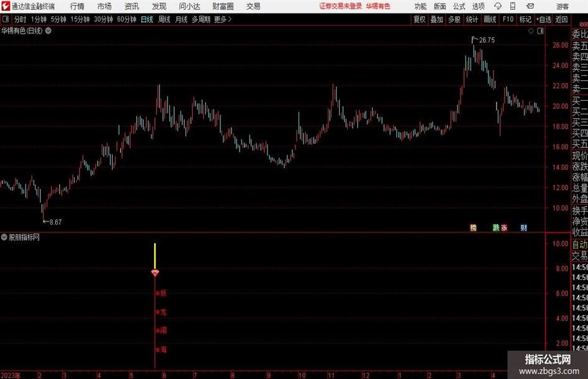This screenshot has height=379, width=588.
Task: Click the 26.75 high price label
Action: (x=487, y=40)
